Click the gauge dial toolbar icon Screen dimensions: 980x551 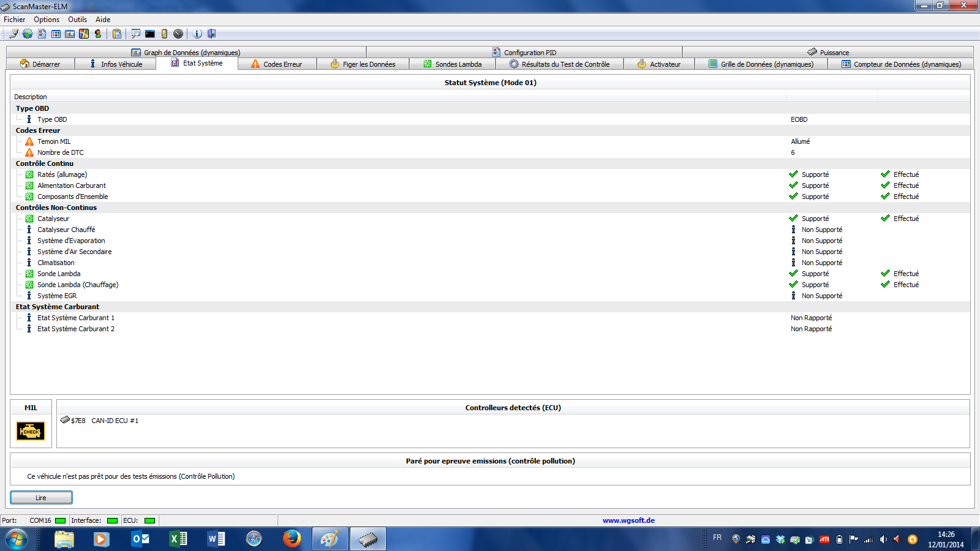178,34
